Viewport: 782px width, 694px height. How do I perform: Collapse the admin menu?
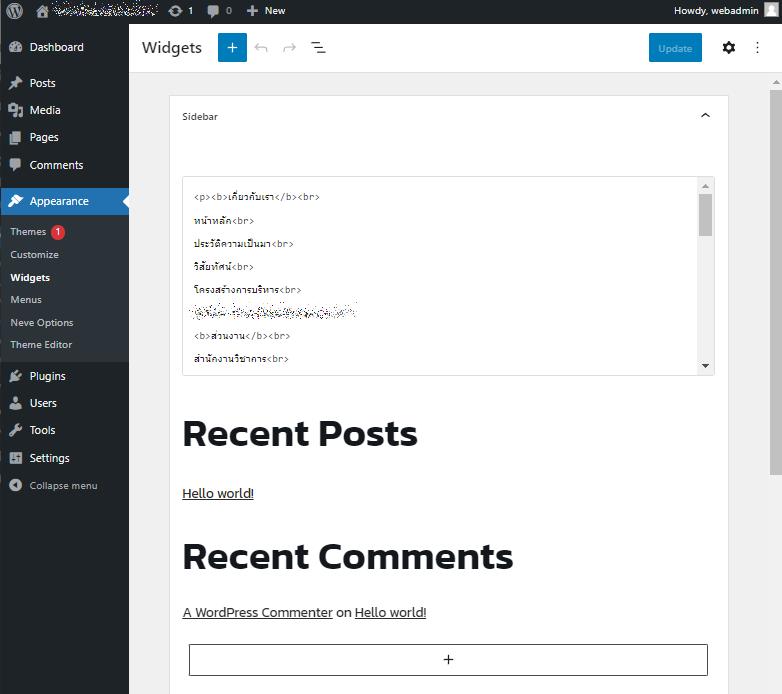coord(54,486)
